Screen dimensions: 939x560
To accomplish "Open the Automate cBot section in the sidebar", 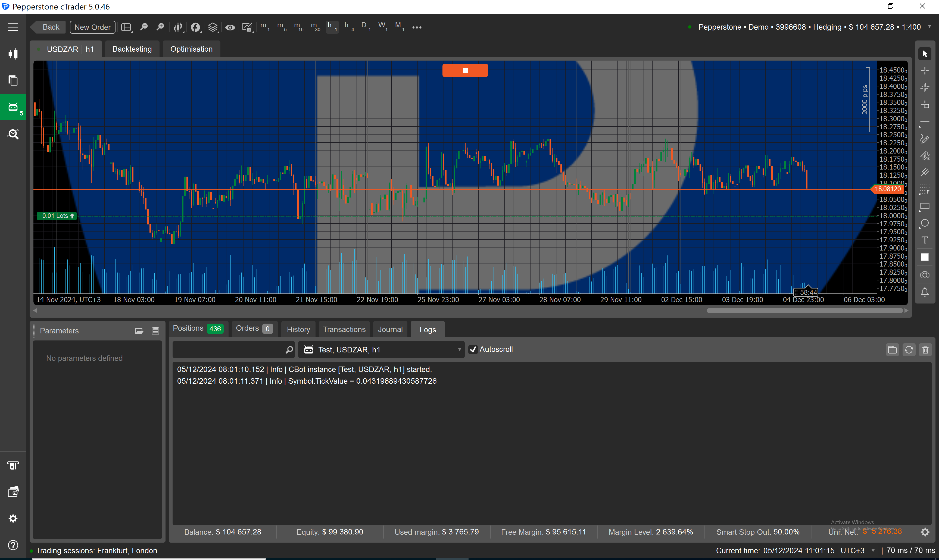I will click(x=13, y=107).
